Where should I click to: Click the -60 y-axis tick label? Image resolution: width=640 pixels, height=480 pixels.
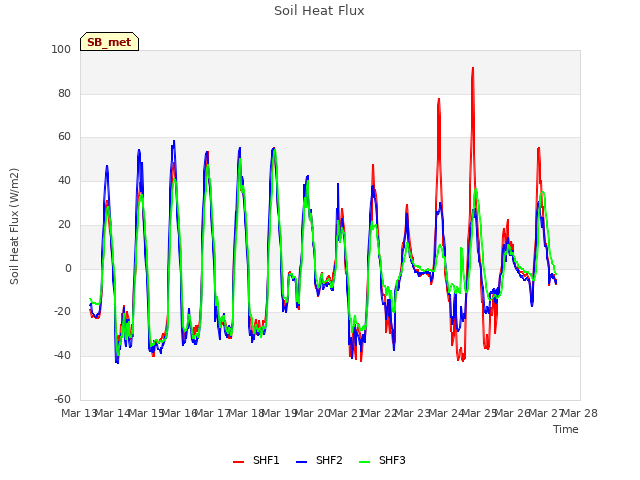click(62, 399)
